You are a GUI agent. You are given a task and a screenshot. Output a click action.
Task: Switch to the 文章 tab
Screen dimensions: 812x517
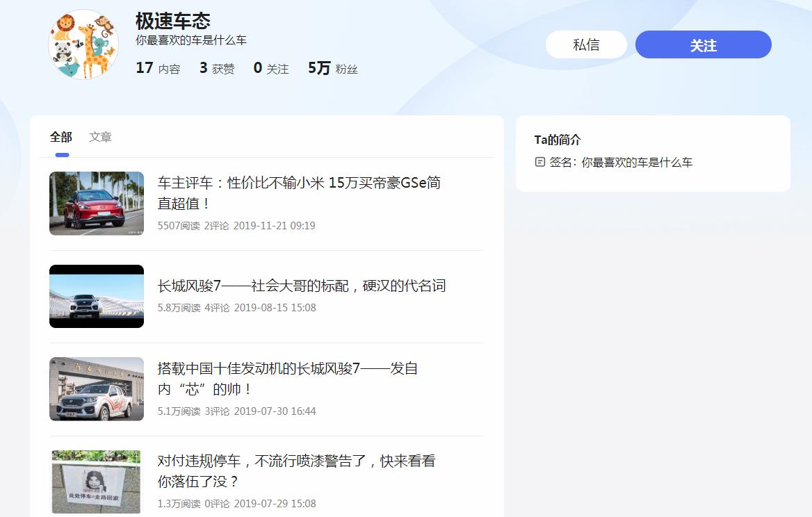coord(101,137)
